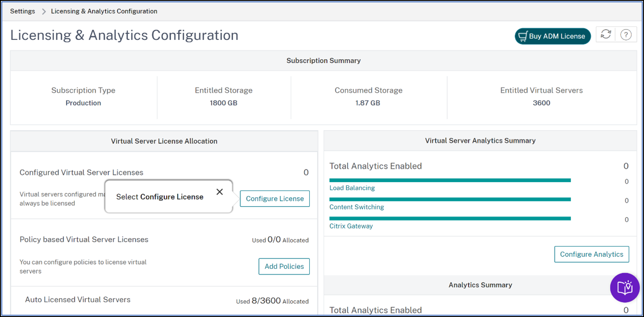Select the Subscription Type value Production
Screen dimensions: 644x317
[x=83, y=103]
